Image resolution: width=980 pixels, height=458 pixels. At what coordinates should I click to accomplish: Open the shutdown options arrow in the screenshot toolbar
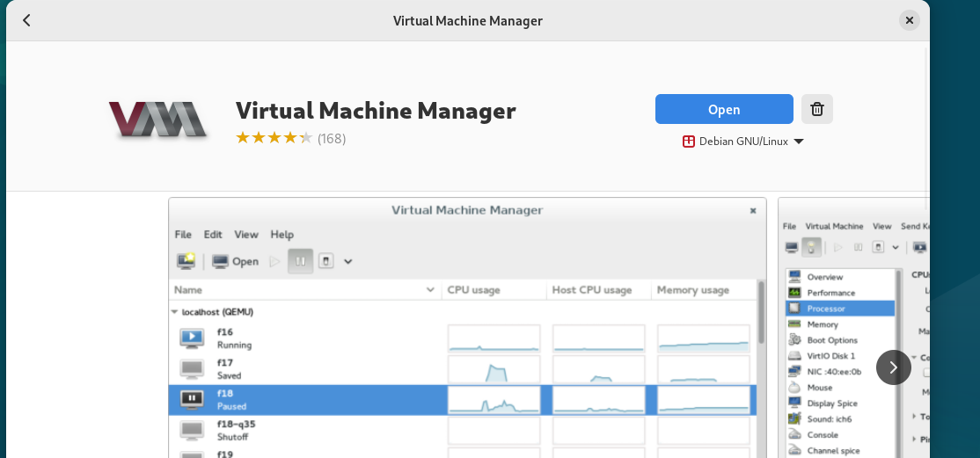[x=348, y=262]
